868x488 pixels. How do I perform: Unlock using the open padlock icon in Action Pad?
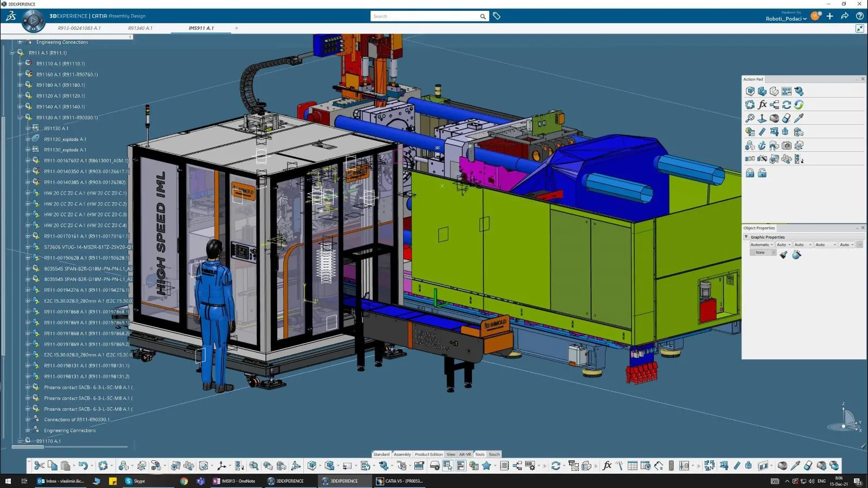click(x=762, y=172)
